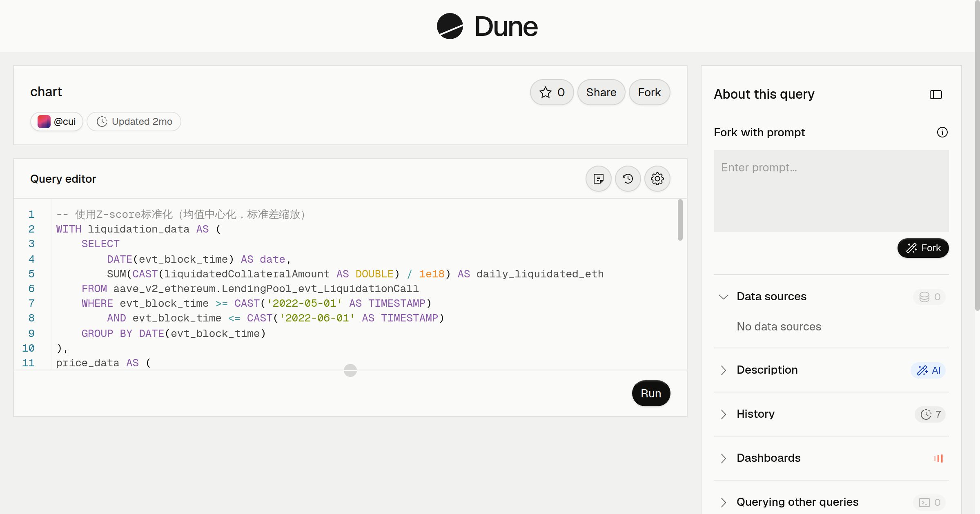Click the price_data AS line
The image size is (980, 514).
tap(103, 363)
